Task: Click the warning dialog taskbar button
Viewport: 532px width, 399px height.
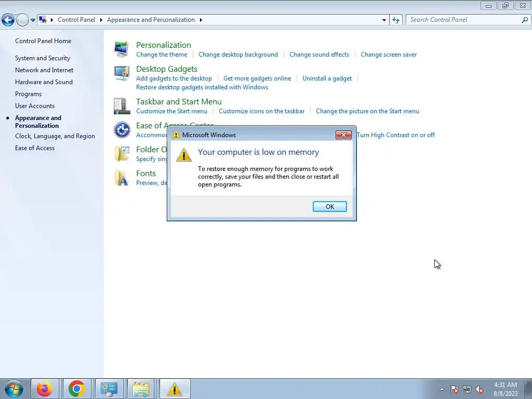Action: tap(175, 389)
